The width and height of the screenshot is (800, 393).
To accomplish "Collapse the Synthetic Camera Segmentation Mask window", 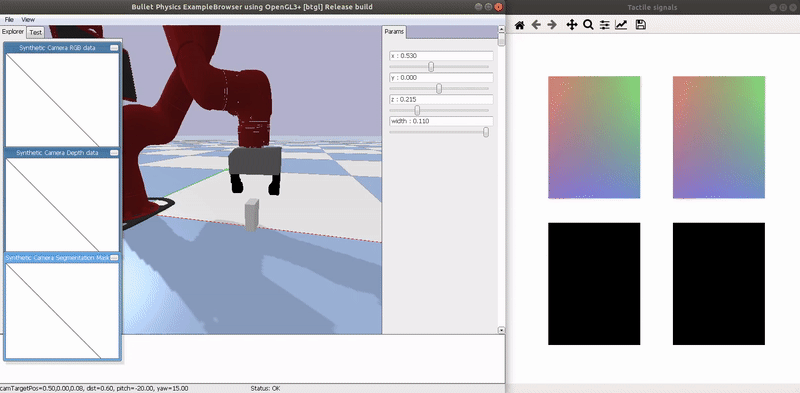I will tap(114, 258).
